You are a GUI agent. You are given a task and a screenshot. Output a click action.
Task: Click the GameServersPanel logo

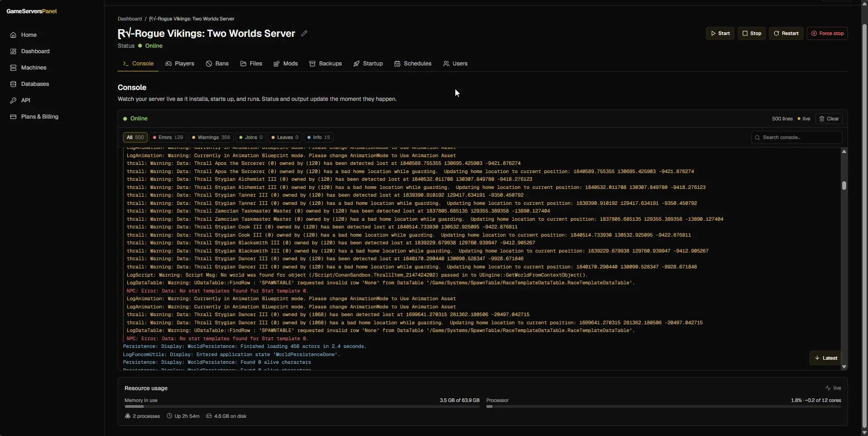pos(32,11)
